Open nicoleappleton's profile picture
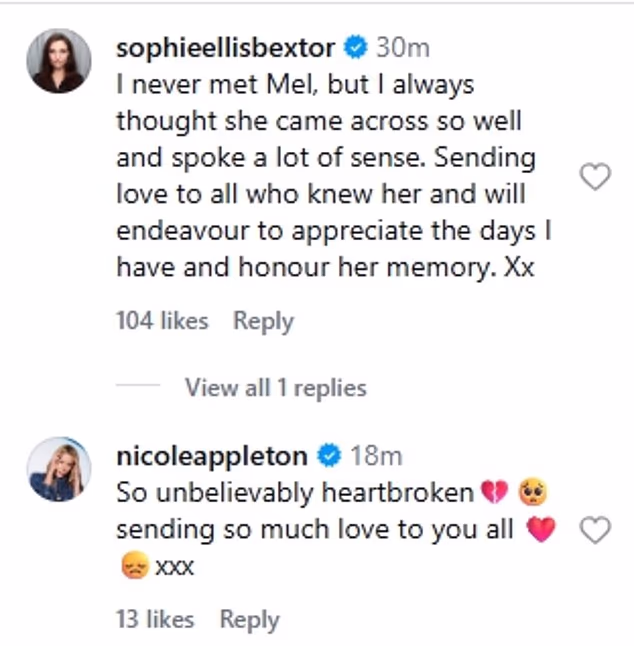 pyautogui.click(x=60, y=467)
